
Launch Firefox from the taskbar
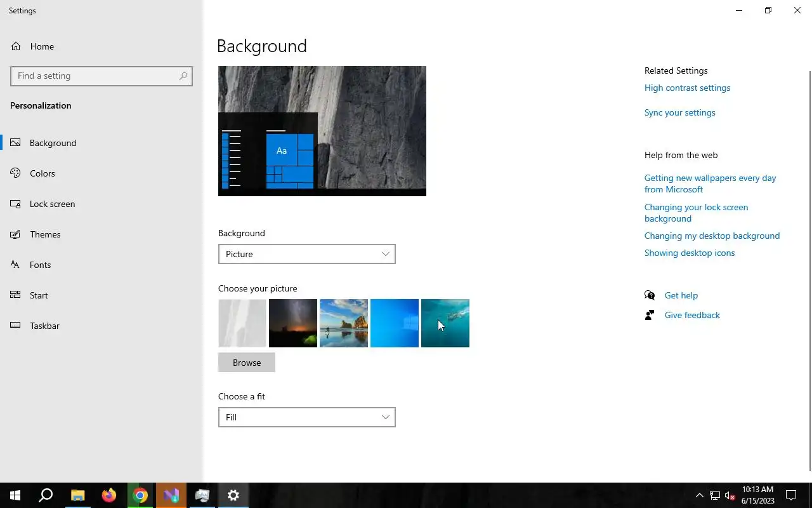(x=109, y=495)
